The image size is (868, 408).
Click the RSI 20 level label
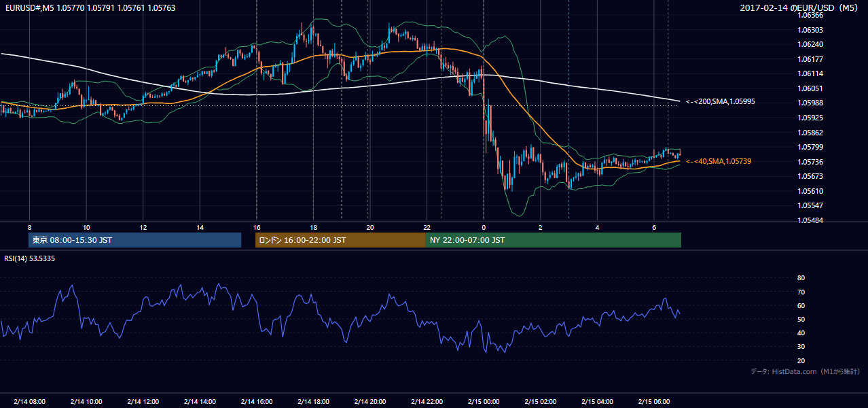pos(801,360)
